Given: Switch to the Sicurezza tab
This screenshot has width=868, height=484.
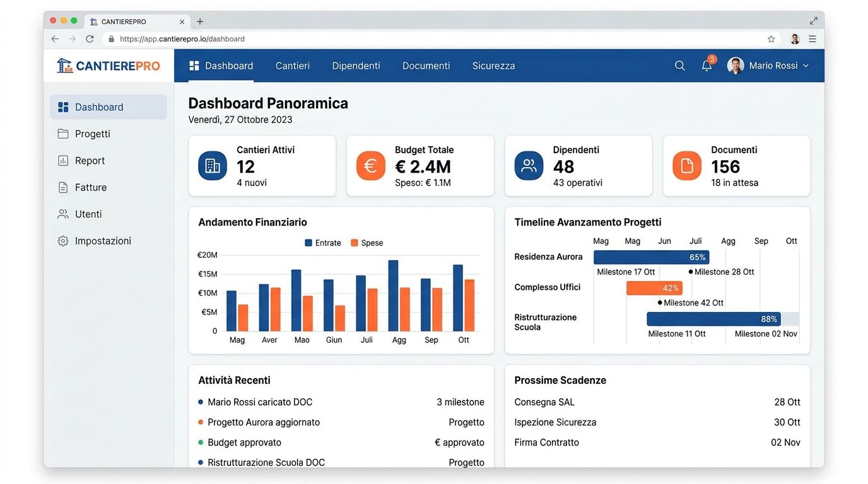Looking at the screenshot, I should [x=493, y=66].
